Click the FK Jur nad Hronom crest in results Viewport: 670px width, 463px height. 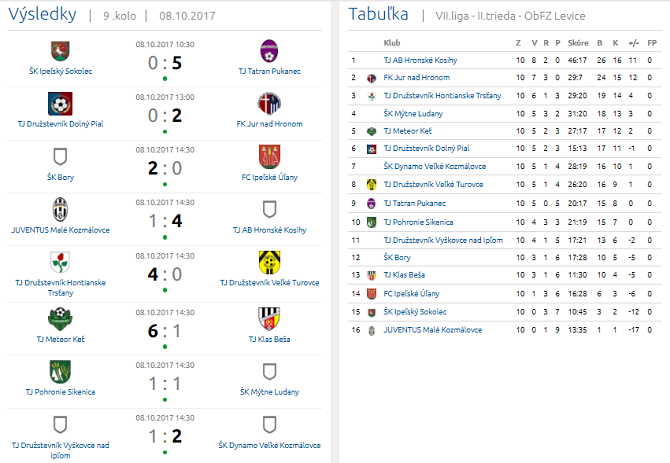click(x=268, y=103)
